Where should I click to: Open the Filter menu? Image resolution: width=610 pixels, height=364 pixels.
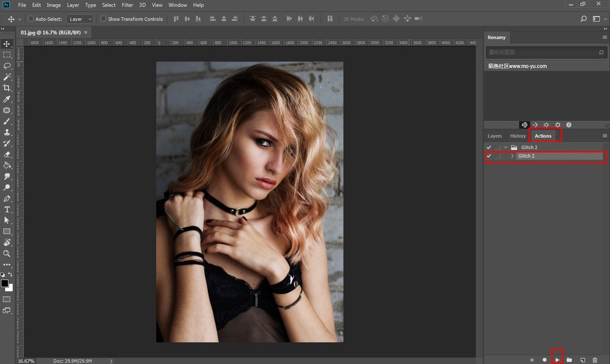(x=127, y=5)
